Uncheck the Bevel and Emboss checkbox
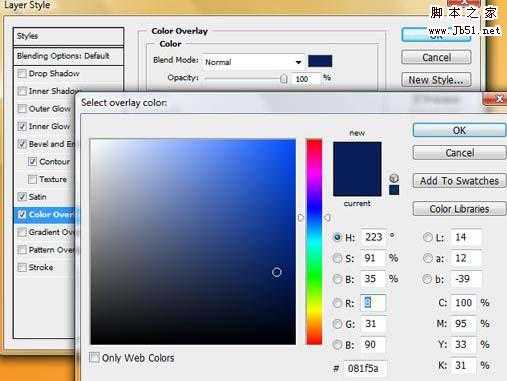 pos(22,144)
